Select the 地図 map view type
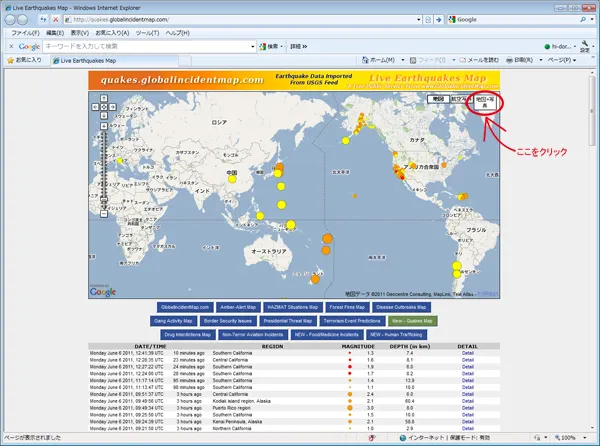Image resolution: width=600 pixels, height=446 pixels. coord(438,100)
